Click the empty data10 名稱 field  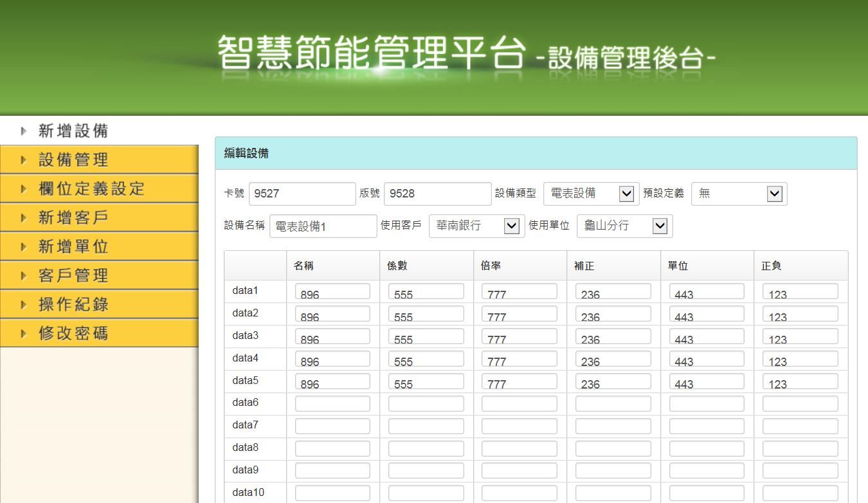tap(332, 494)
